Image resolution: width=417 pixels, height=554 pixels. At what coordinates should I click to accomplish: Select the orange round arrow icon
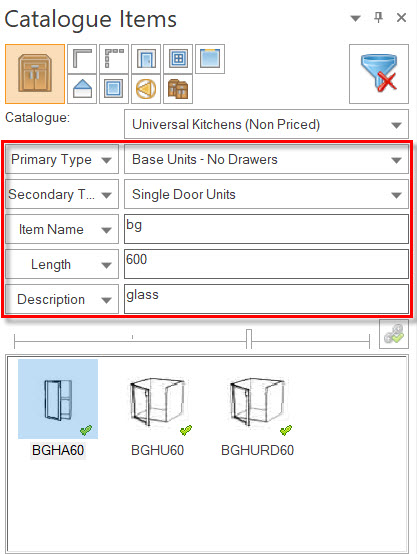tap(146, 89)
